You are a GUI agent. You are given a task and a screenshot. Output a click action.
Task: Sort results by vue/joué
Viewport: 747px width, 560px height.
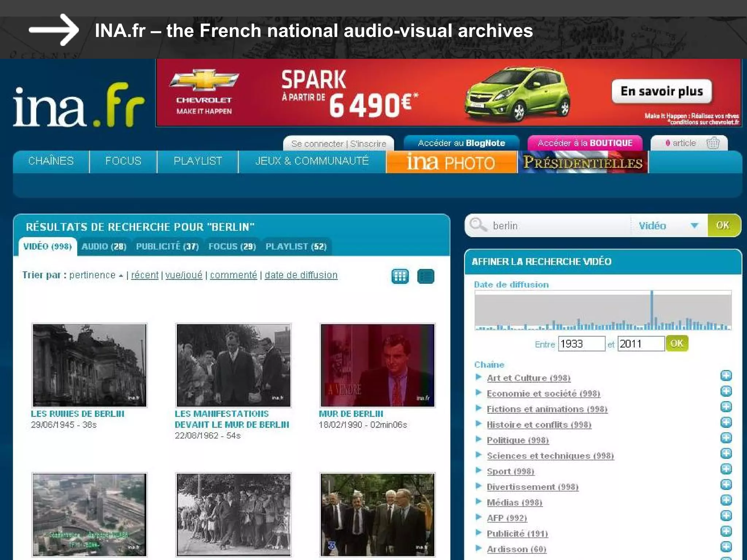pos(184,275)
